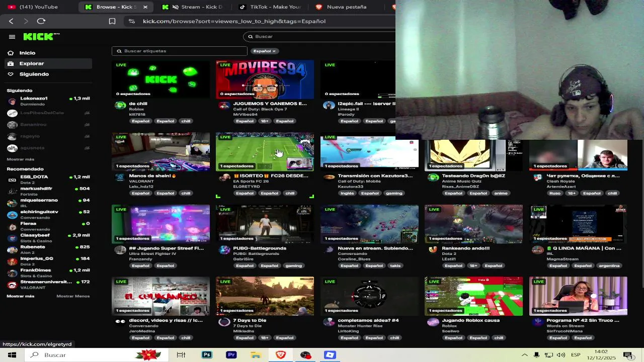The width and height of the screenshot is (644, 362).
Task: Collapse with Mostrar Menos
Action: [x=73, y=296]
